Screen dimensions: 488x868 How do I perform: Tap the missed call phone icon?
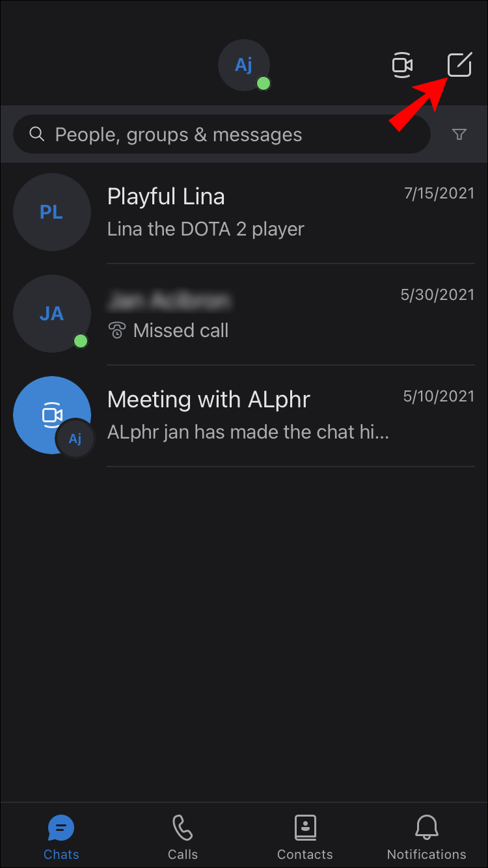tap(117, 331)
